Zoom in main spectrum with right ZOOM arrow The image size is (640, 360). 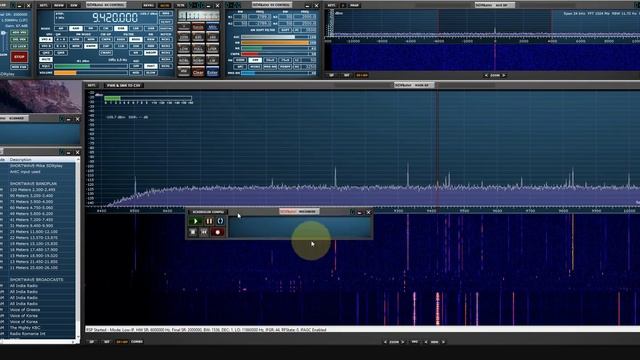403,342
